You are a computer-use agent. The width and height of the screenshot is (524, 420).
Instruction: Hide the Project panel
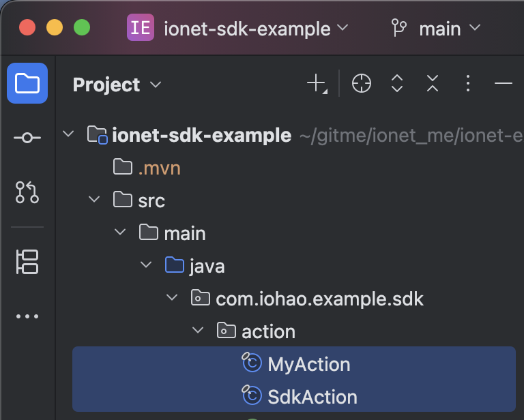click(504, 84)
